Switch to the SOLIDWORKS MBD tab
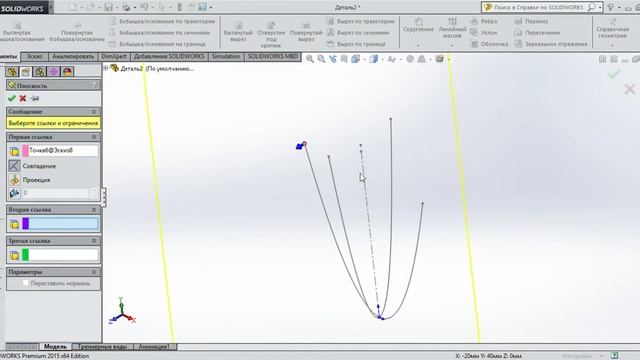 (273, 57)
